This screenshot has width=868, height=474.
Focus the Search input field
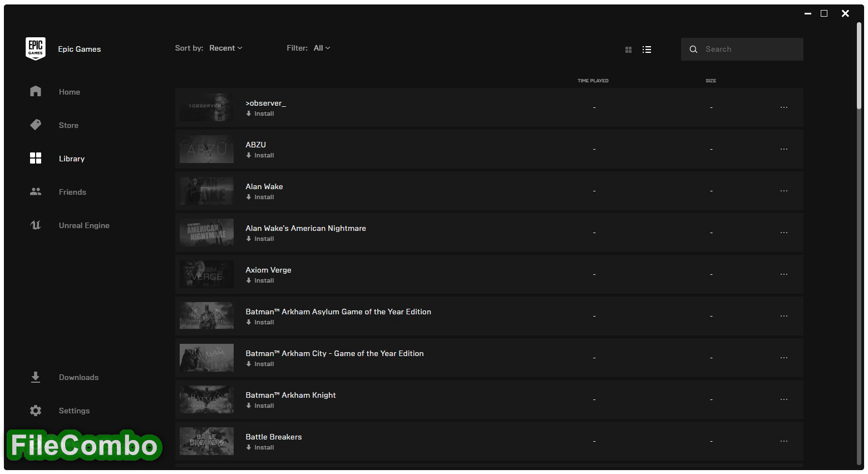click(742, 50)
